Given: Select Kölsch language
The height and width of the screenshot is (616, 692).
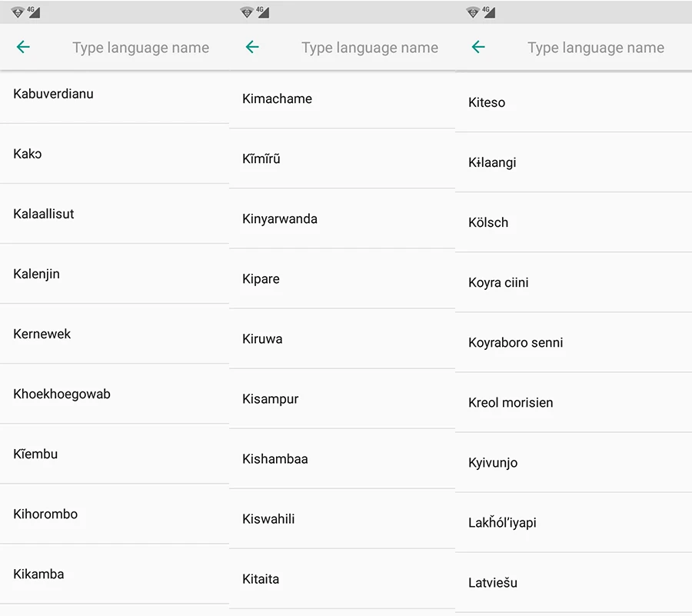Looking at the screenshot, I should tap(574, 222).
